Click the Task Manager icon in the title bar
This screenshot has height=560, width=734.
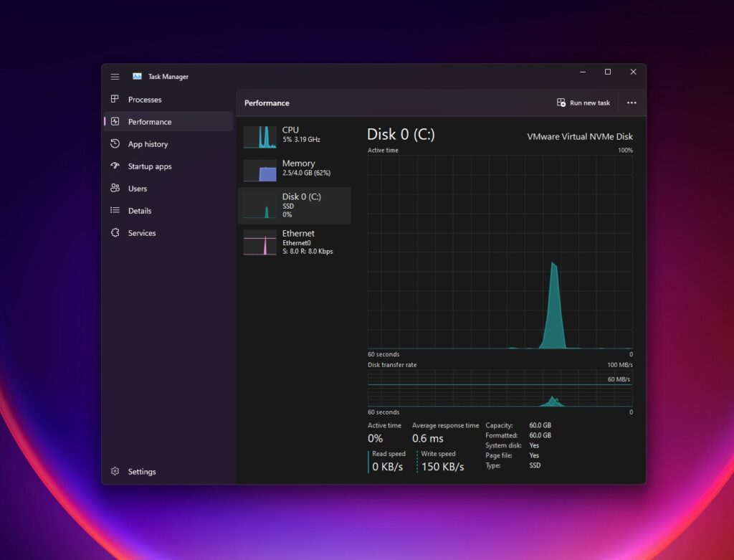(x=137, y=76)
